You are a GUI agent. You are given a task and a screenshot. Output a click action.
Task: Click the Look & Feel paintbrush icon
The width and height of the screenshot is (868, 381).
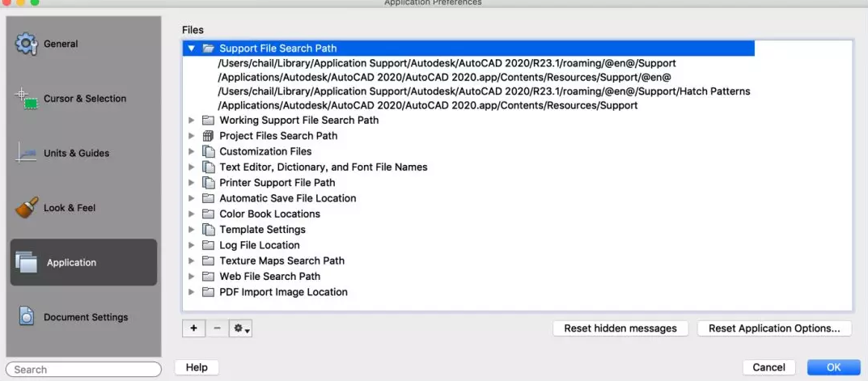[27, 208]
